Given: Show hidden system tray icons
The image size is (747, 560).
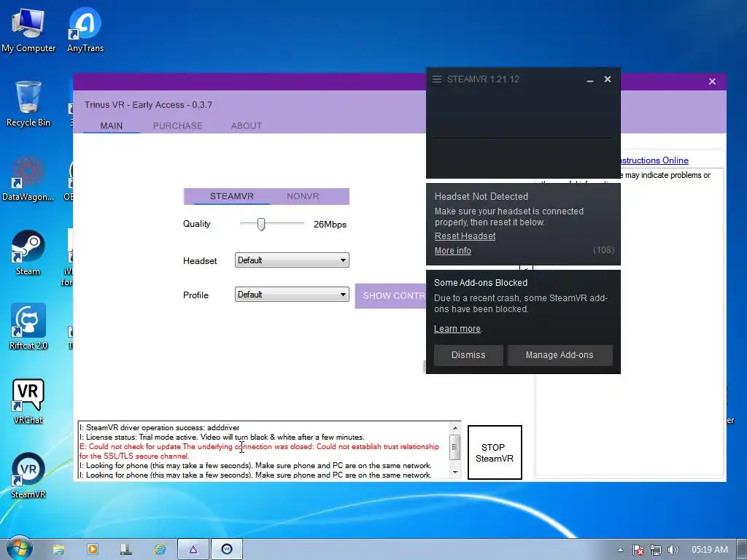Looking at the screenshot, I should tap(620, 550).
